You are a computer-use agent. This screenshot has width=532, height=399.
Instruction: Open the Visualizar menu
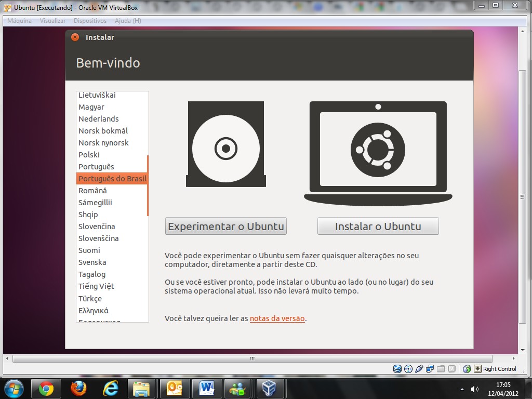pos(53,21)
